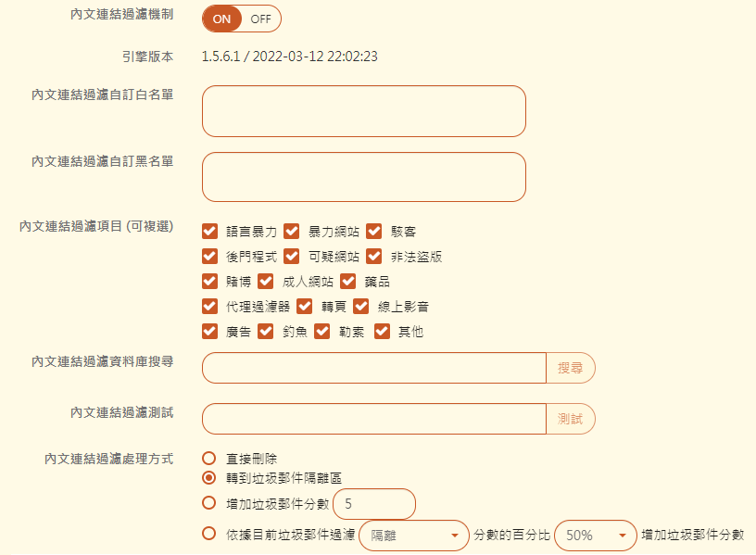Expand the 50% percentage dropdown
The image size is (756, 555).
(596, 536)
